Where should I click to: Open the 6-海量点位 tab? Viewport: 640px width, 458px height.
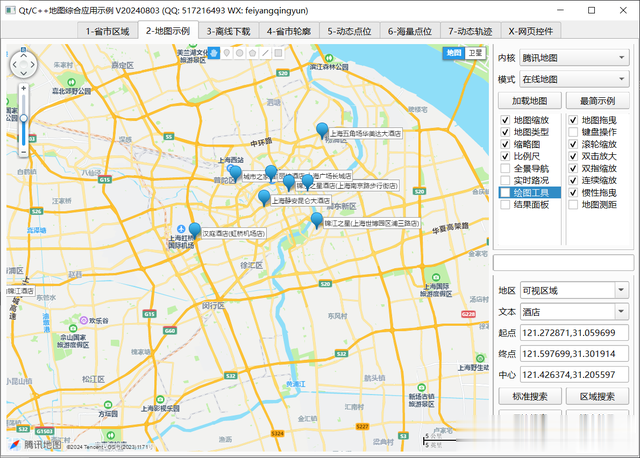tap(410, 31)
